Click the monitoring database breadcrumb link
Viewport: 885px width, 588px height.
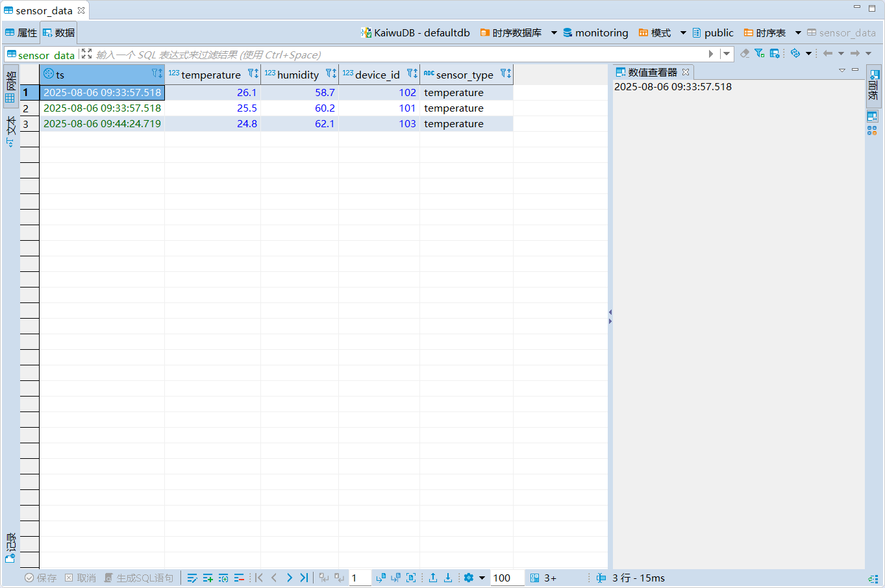[601, 32]
